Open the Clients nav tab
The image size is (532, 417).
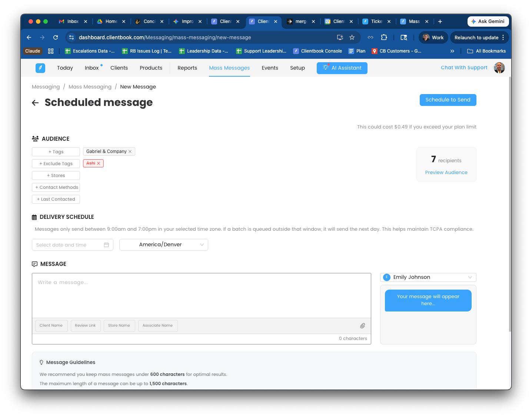(x=119, y=68)
